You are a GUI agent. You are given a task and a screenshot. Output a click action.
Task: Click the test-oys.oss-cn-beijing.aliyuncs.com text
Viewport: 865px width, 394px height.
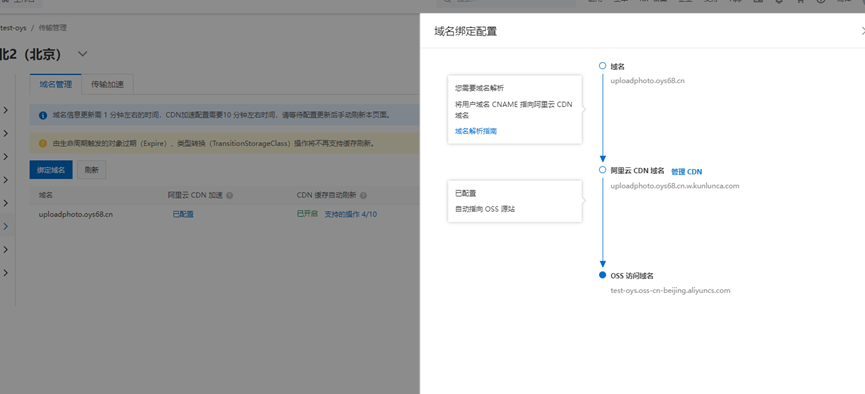click(x=670, y=290)
